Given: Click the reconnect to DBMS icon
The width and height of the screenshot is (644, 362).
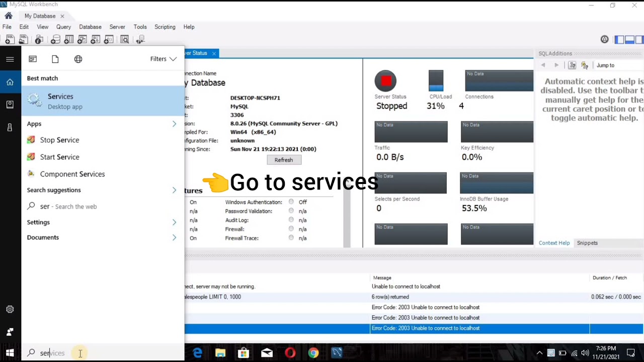Looking at the screenshot, I should pos(140,40).
